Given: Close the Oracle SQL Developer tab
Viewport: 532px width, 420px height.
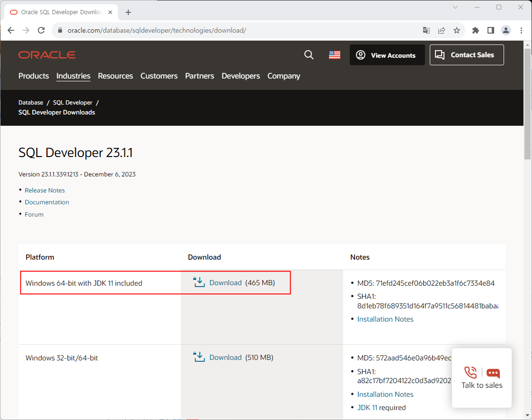Looking at the screenshot, I should coord(110,12).
